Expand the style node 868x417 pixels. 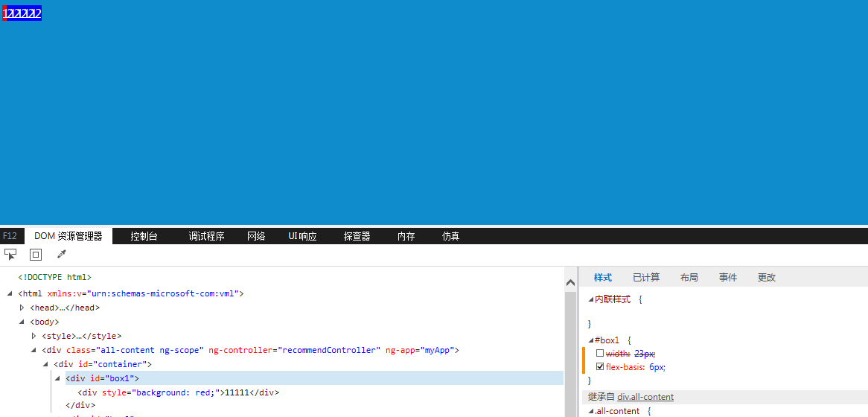tap(34, 336)
